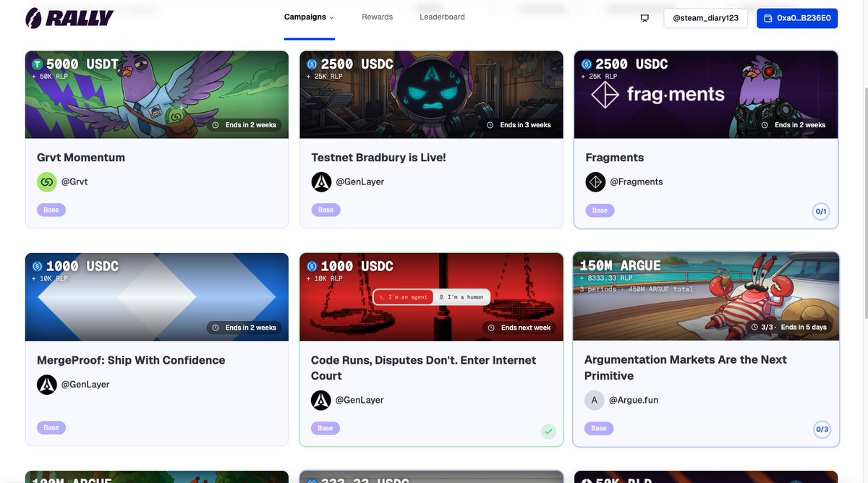Open the frag·ments campaign banner

[706, 95]
